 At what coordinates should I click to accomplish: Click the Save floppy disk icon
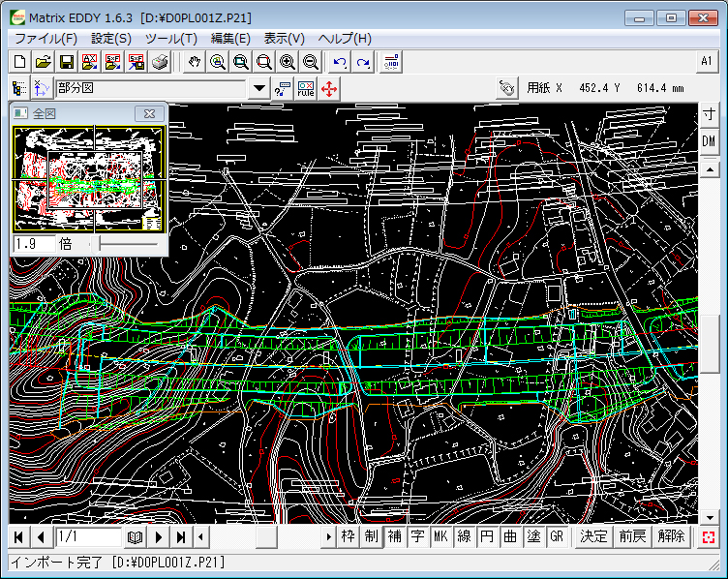pos(67,62)
